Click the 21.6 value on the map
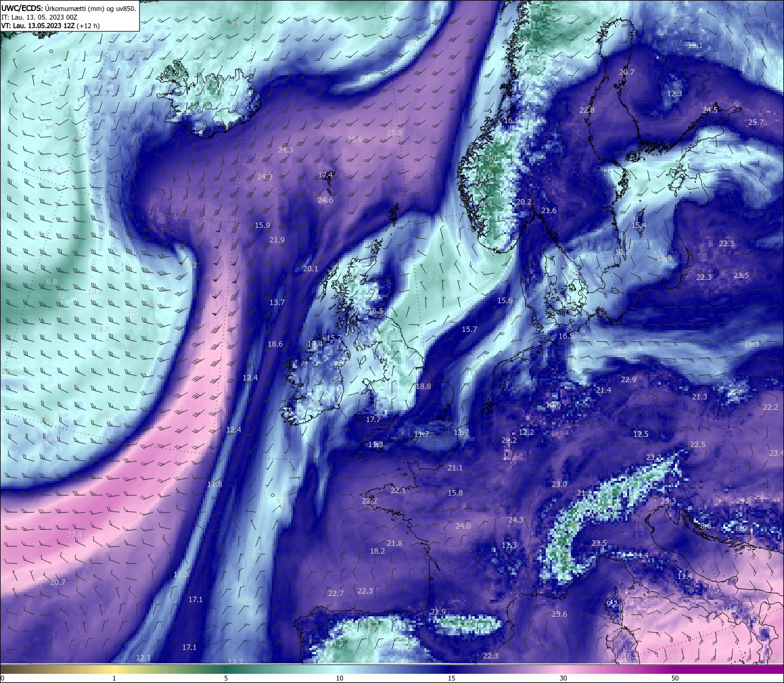Image resolution: width=784 pixels, height=683 pixels. pos(549,210)
